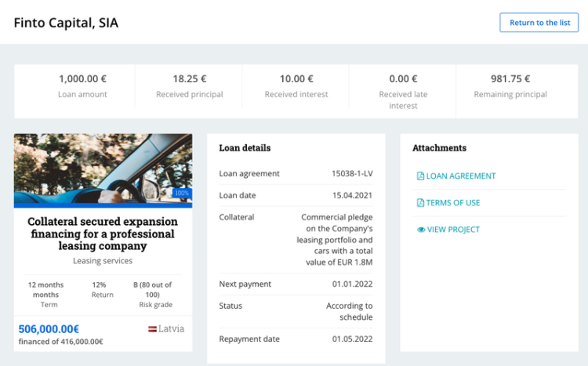Image resolution: width=588 pixels, height=366 pixels.
Task: Click the 18.25 € received principal figure
Action: tap(189, 79)
